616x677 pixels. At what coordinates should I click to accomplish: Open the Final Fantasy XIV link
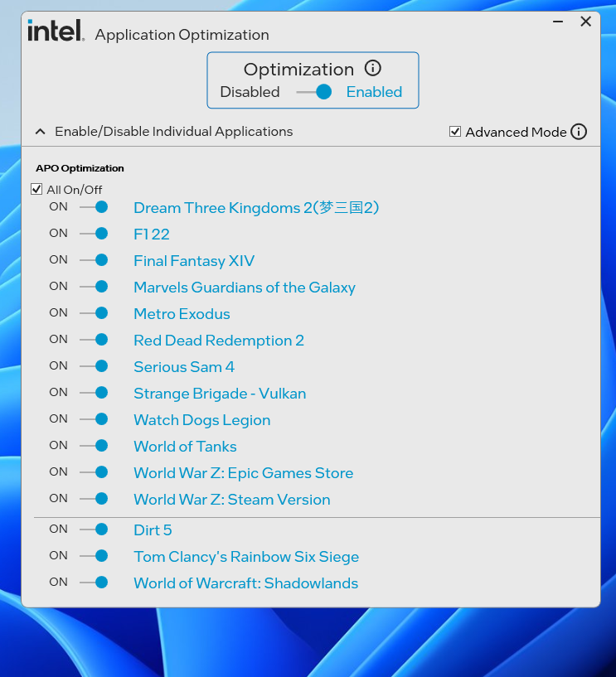tap(194, 261)
